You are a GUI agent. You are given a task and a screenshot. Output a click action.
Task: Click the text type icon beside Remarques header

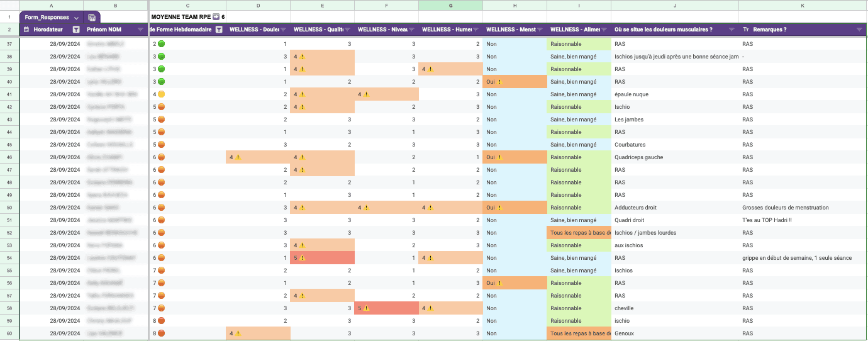point(746,30)
